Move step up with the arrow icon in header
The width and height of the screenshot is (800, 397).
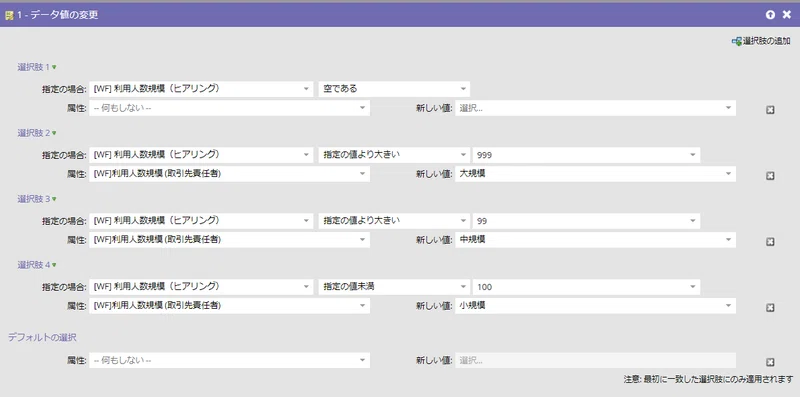770,15
